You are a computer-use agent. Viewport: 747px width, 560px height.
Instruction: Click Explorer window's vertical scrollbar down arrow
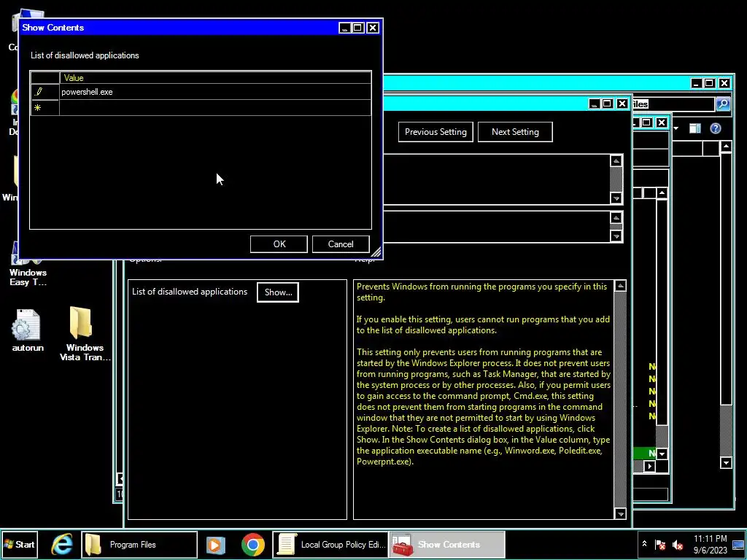pyautogui.click(x=726, y=462)
